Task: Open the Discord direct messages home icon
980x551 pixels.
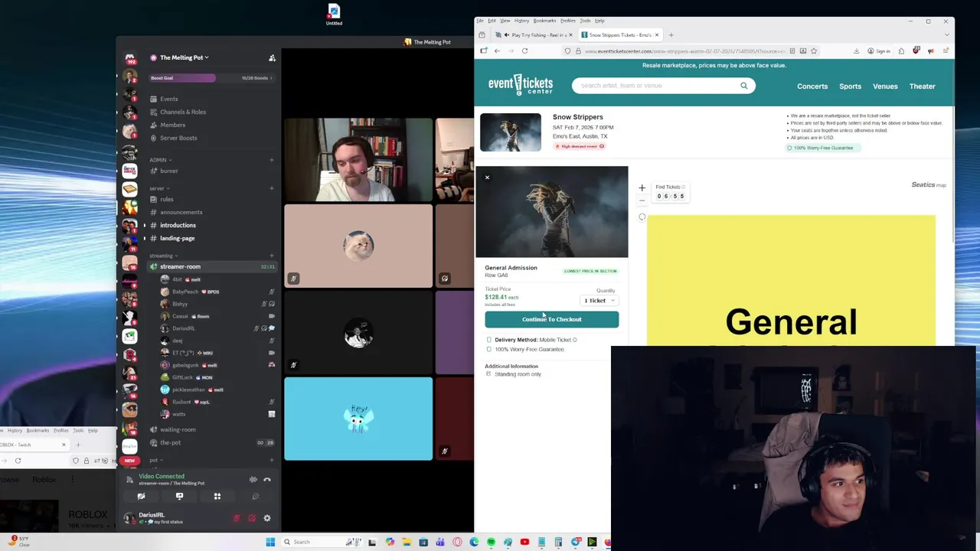Action: click(130, 57)
